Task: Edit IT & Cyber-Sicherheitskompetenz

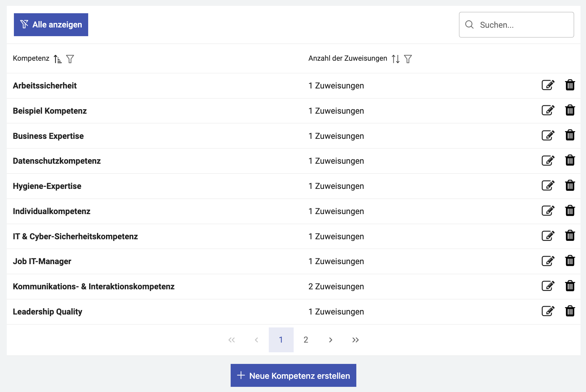Action: [x=548, y=236]
